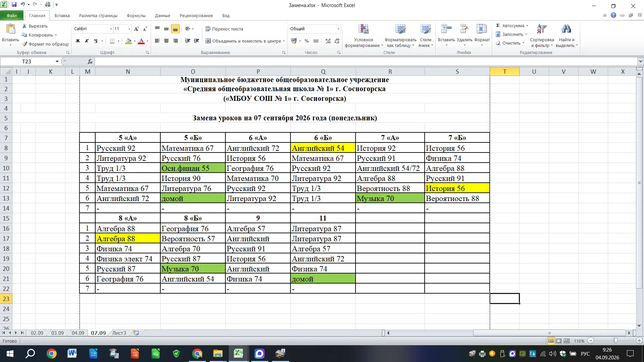Increase font size with the grow font icon

point(137,29)
